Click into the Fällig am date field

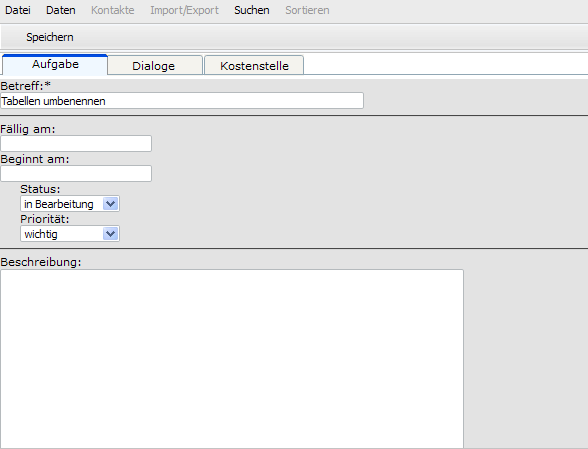point(76,144)
